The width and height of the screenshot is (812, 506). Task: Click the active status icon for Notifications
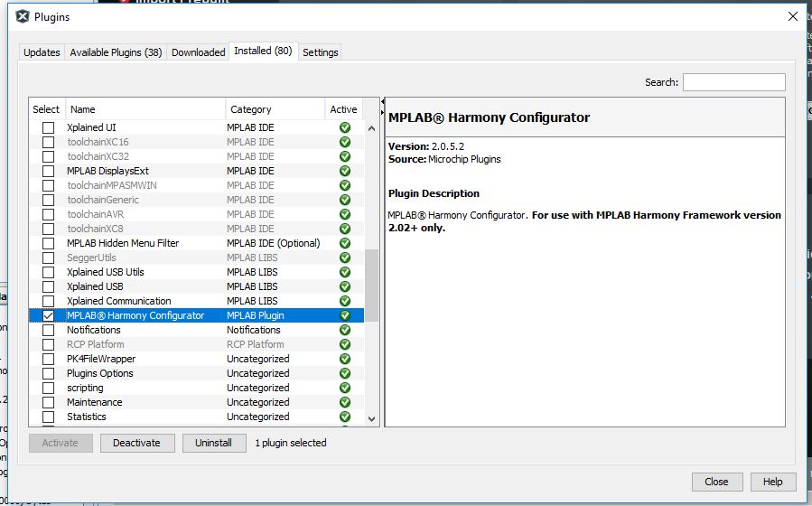coord(345,330)
